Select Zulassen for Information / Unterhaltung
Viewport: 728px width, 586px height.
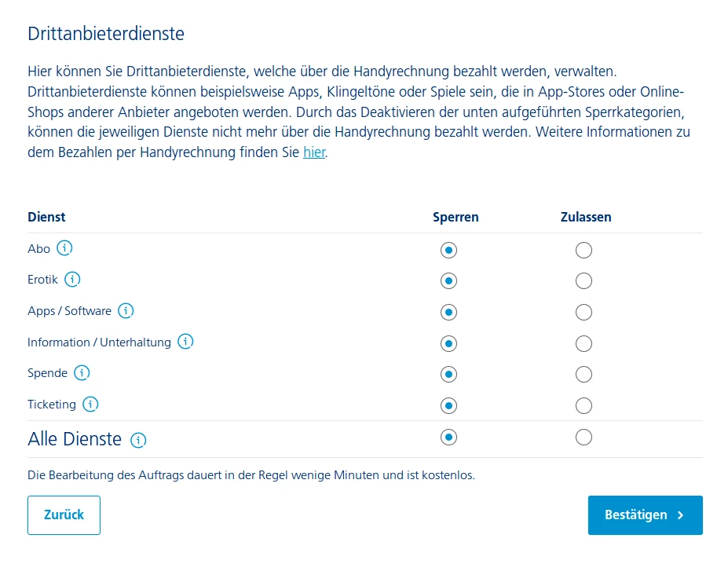pos(583,343)
